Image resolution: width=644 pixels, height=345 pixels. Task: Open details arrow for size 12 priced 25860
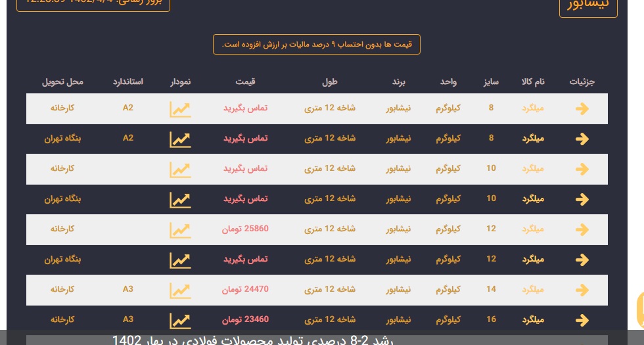(582, 229)
